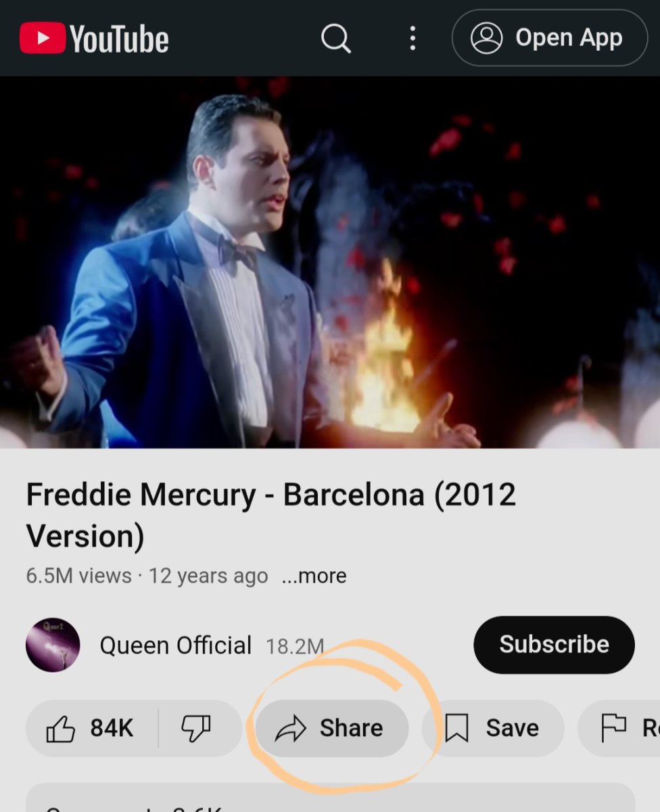Tap the 18.2M subscriber count

(295, 646)
